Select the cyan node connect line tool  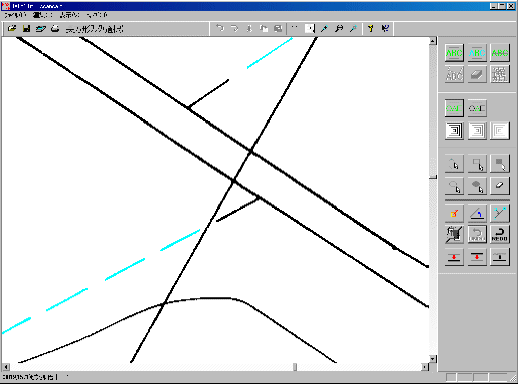pyautogui.click(x=499, y=213)
